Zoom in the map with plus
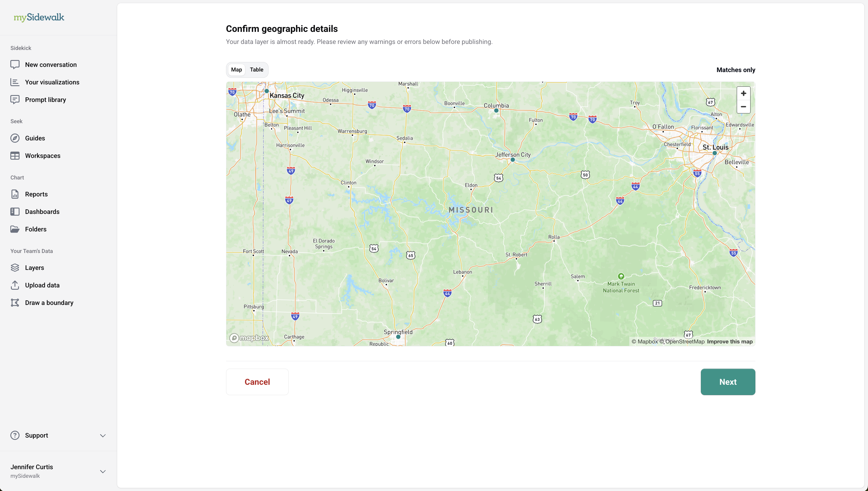 click(743, 93)
